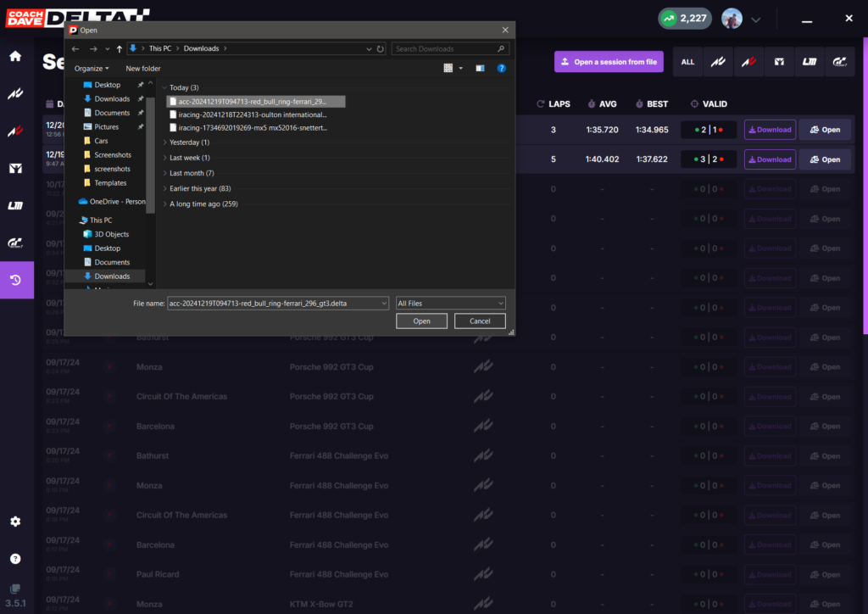Image resolution: width=868 pixels, height=614 pixels.
Task: Open recent locations dropdown arrow
Action: point(107,48)
